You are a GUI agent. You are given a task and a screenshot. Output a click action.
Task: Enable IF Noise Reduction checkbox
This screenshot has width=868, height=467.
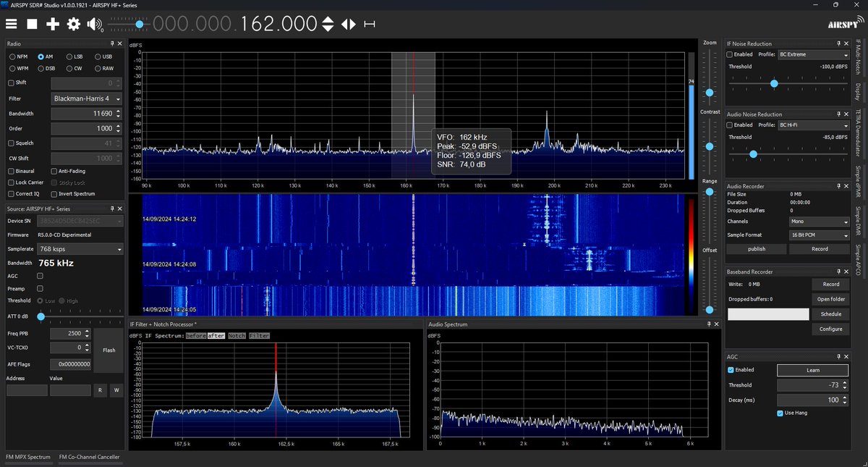pos(730,54)
